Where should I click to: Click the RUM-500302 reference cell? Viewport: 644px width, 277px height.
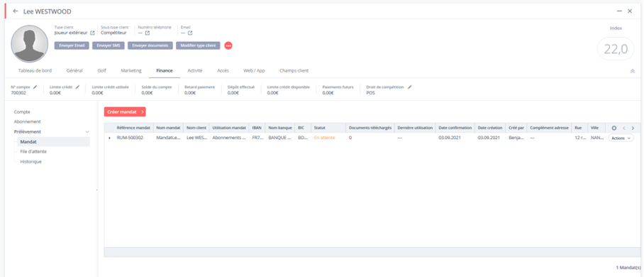[x=130, y=138]
